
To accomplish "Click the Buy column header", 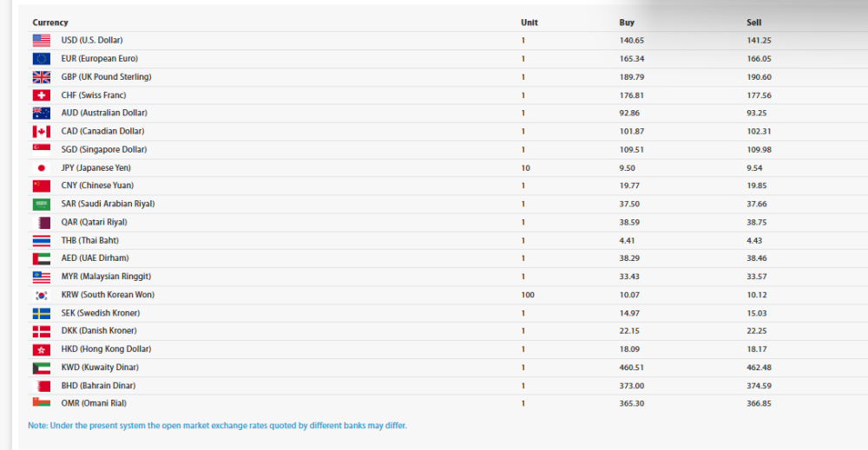I will tap(627, 23).
